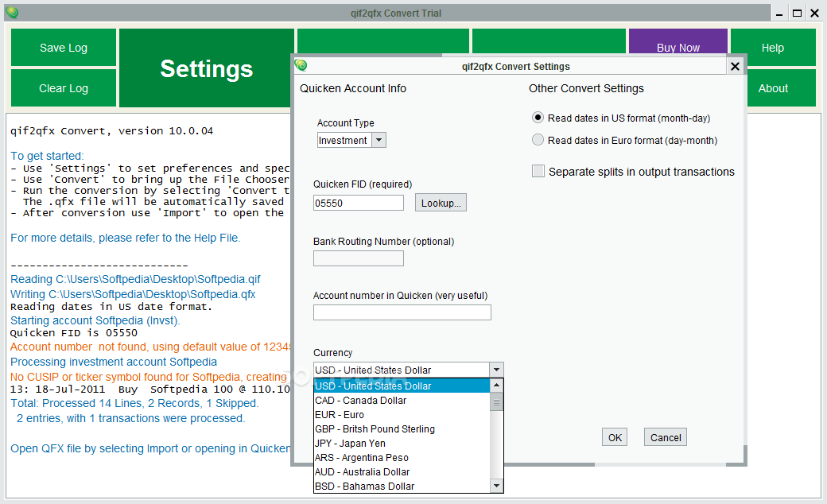Minimize the qif2qfx Convert Trial window

pyautogui.click(x=779, y=14)
